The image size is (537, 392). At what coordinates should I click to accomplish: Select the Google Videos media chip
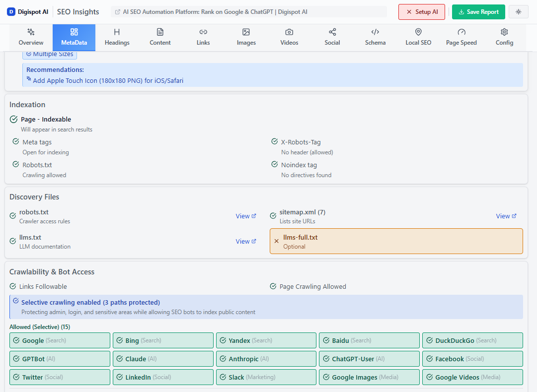coord(472,377)
